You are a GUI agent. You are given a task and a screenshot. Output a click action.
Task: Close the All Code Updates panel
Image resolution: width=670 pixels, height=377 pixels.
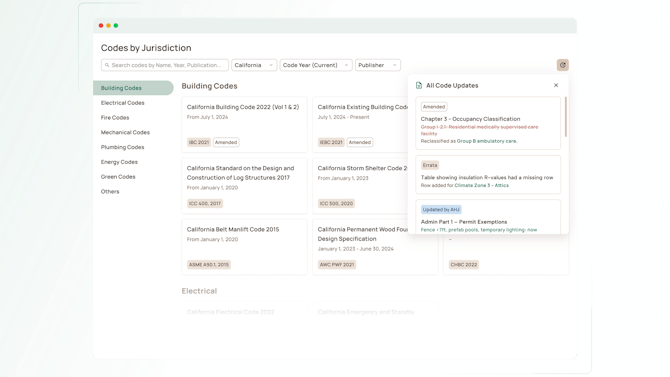click(x=556, y=85)
